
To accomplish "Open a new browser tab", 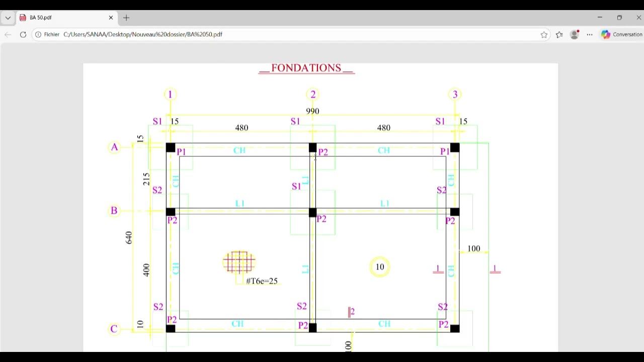I will (x=126, y=18).
